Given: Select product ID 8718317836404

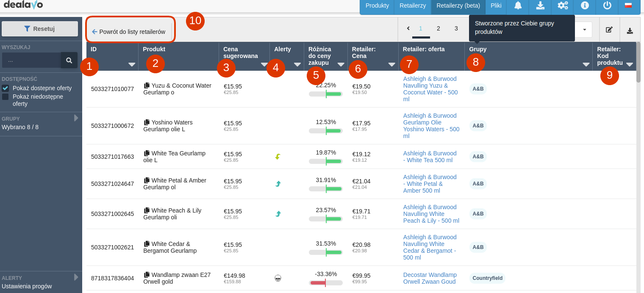Looking at the screenshot, I should [x=112, y=278].
